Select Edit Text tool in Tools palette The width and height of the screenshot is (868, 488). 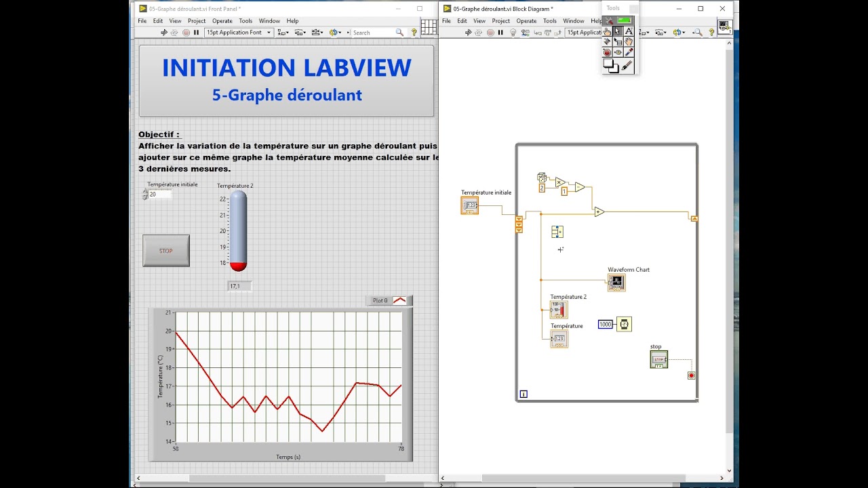(x=629, y=31)
